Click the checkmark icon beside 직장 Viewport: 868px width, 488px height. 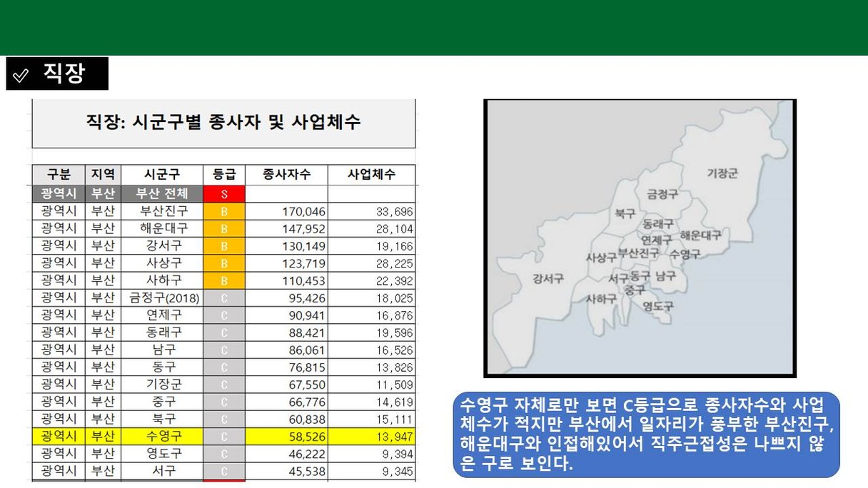click(x=21, y=75)
